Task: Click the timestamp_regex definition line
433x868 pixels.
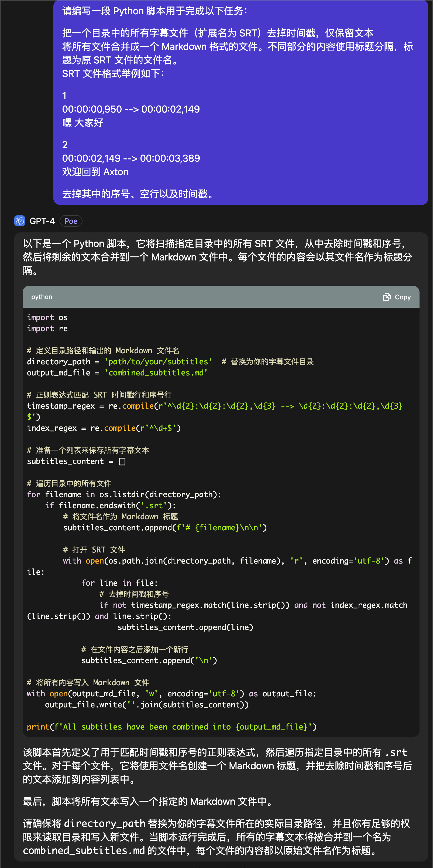Action: pos(214,406)
